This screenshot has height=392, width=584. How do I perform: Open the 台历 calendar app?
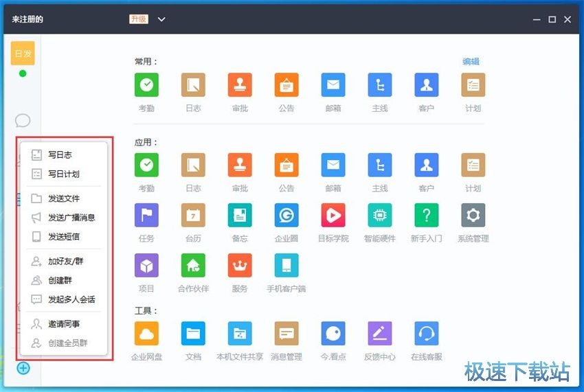click(x=193, y=215)
